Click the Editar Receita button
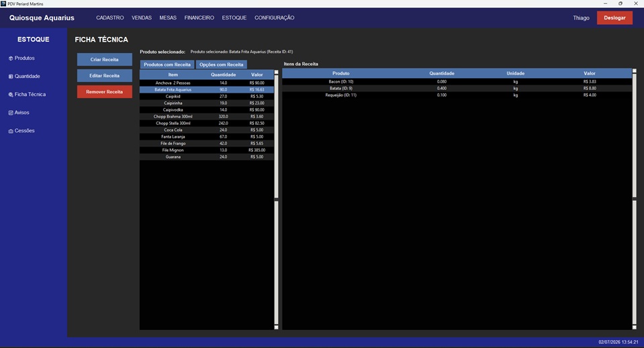The width and height of the screenshot is (644, 348). click(104, 76)
